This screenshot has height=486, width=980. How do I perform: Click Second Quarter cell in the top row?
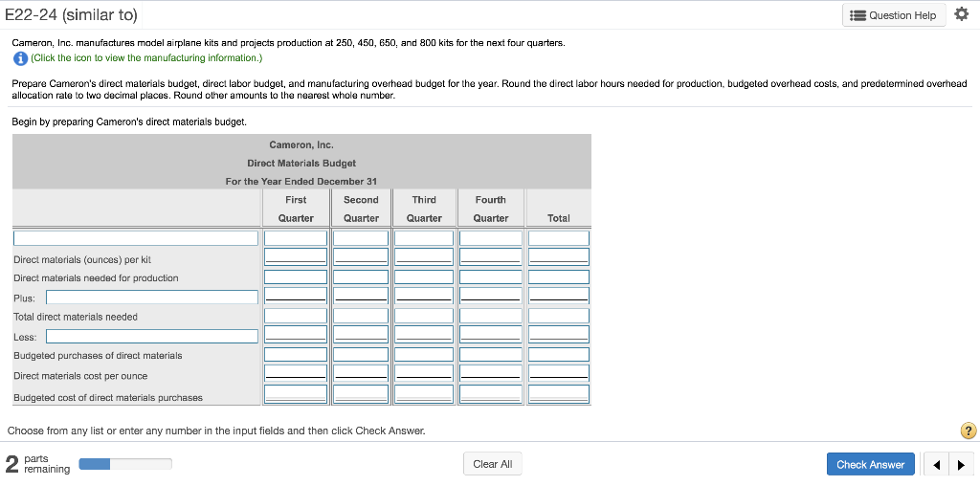tap(361, 238)
